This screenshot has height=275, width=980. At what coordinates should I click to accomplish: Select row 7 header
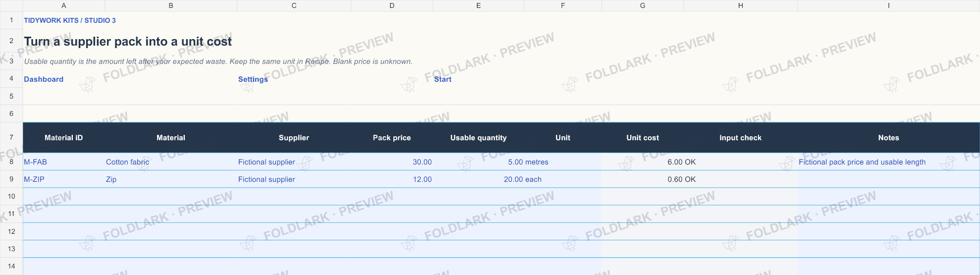pyautogui.click(x=11, y=137)
